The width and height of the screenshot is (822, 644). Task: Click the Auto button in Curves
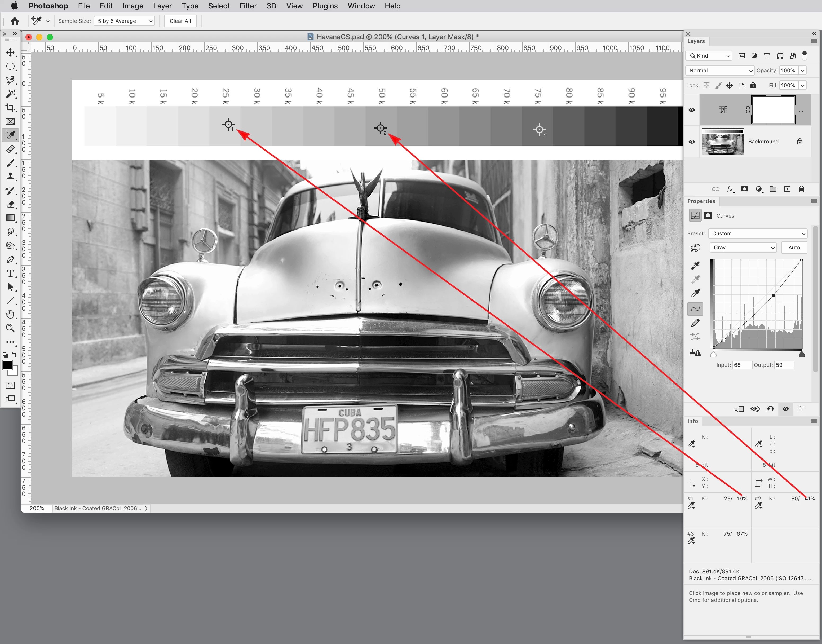[794, 248]
